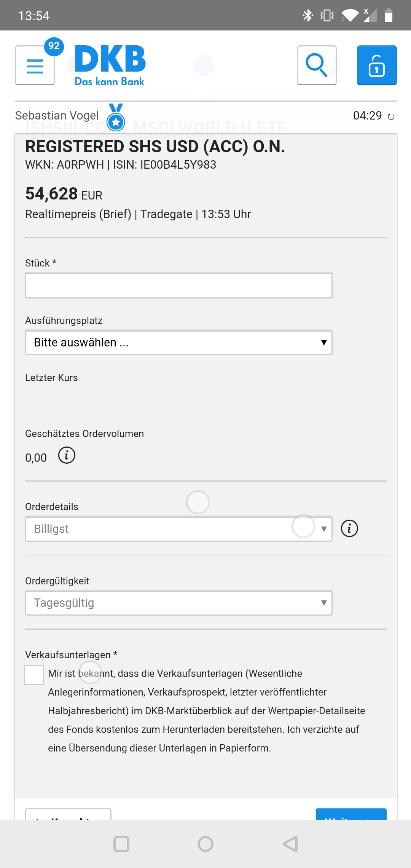The image size is (411, 868).
Task: Show info icon next to Orderdetails
Action: [x=349, y=528]
